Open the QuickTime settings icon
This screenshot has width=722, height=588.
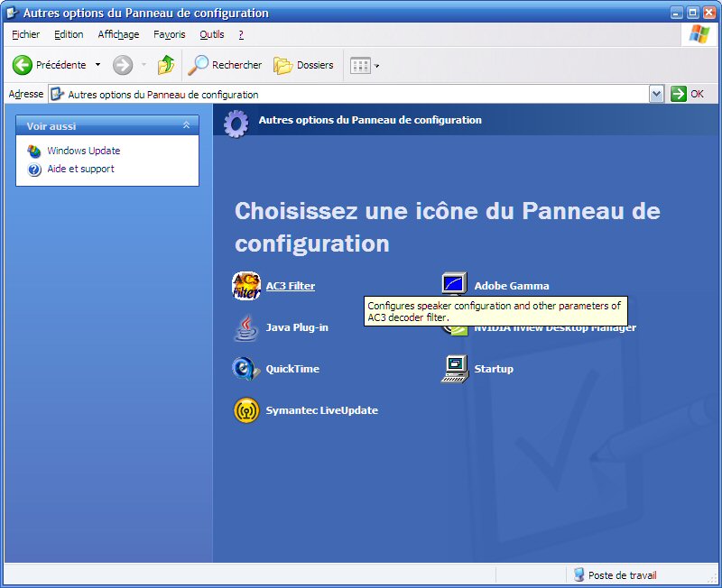point(292,369)
